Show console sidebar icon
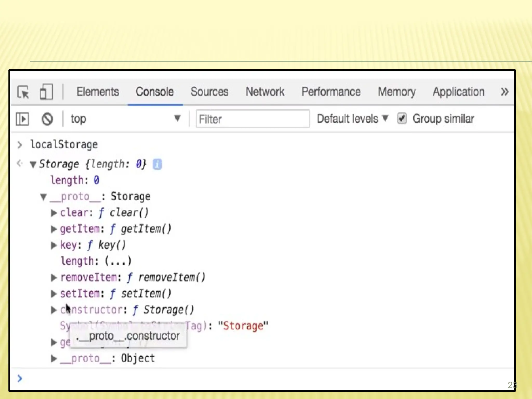The image size is (532, 399). point(22,119)
